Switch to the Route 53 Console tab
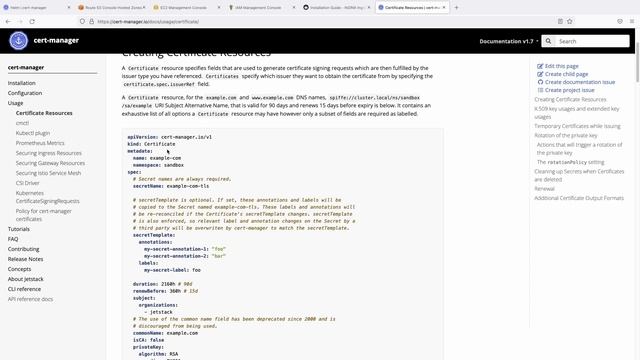 [112, 7]
